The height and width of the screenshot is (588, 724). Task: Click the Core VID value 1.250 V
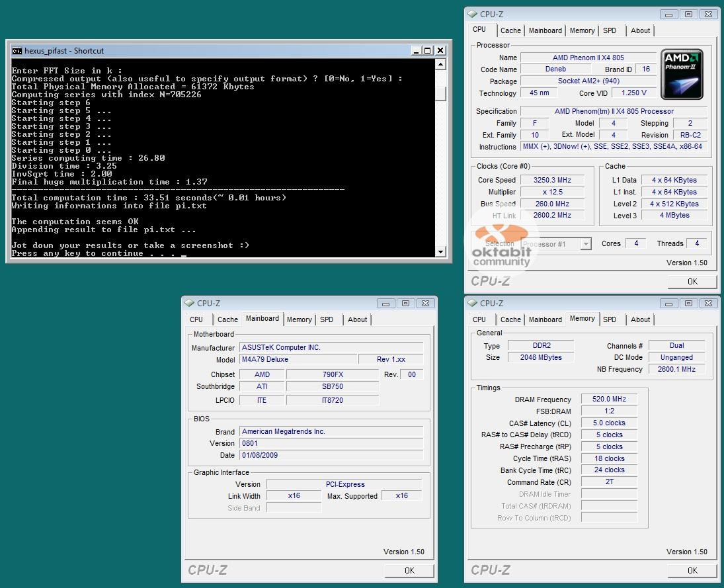tap(634, 93)
